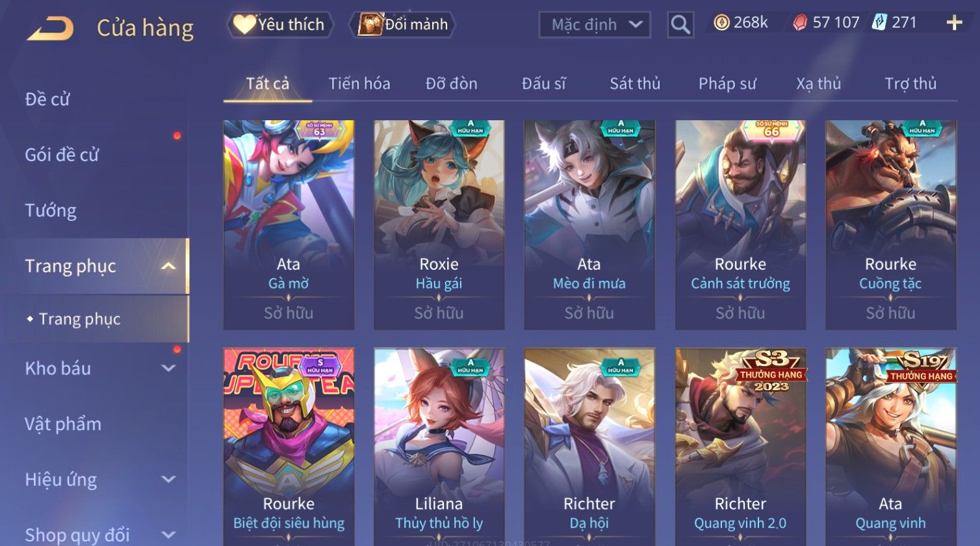
Task: Select Rourke Cảnh sát trưởng skin card
Action: [740, 224]
